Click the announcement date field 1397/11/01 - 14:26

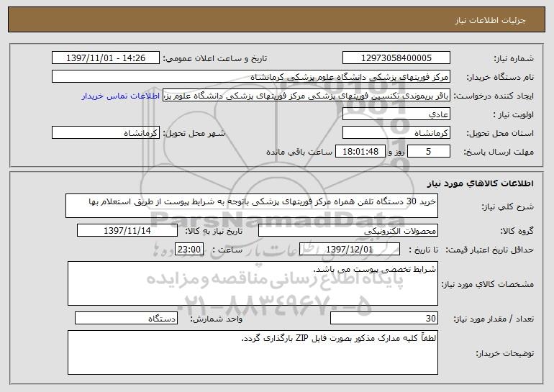tap(106, 58)
